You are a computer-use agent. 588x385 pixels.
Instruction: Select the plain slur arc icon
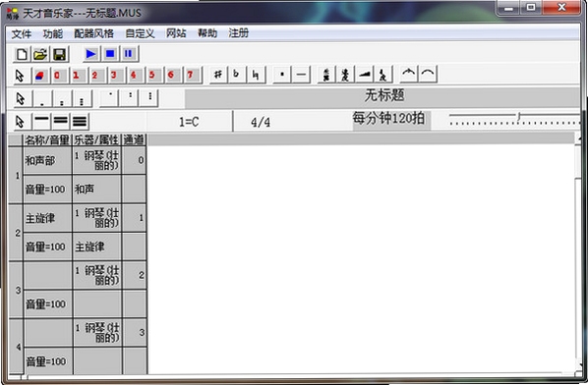click(428, 74)
